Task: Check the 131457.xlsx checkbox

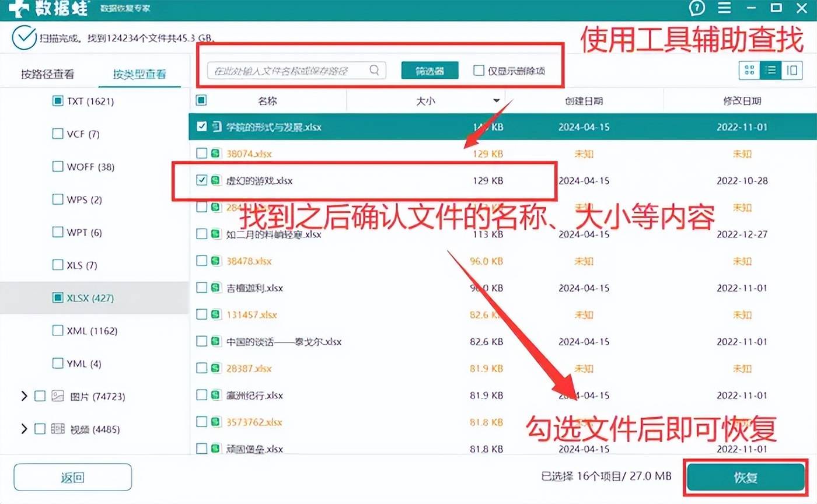Action: [x=201, y=314]
